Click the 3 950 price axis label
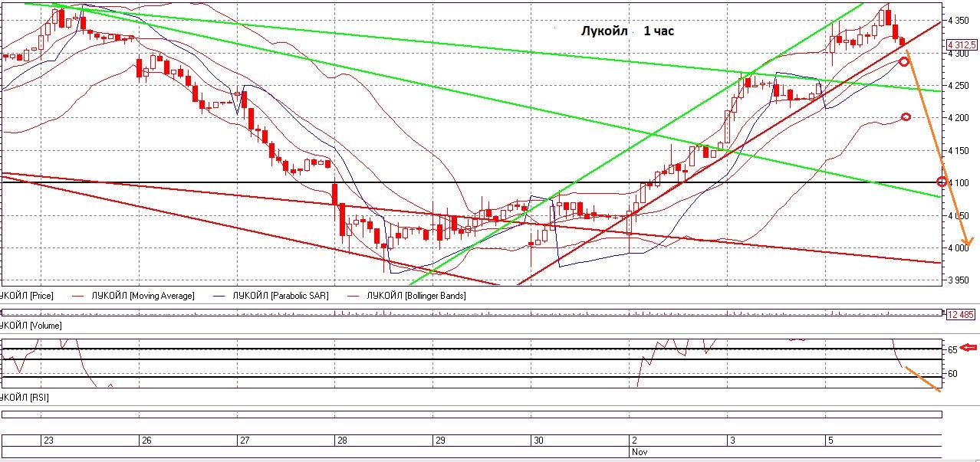This screenshot has height=462, width=980. pyautogui.click(x=959, y=280)
